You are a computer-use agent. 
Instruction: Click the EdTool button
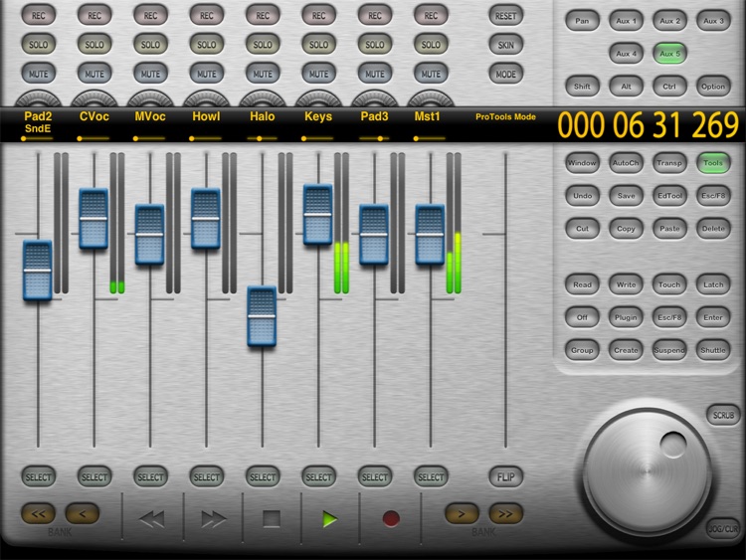click(x=669, y=196)
